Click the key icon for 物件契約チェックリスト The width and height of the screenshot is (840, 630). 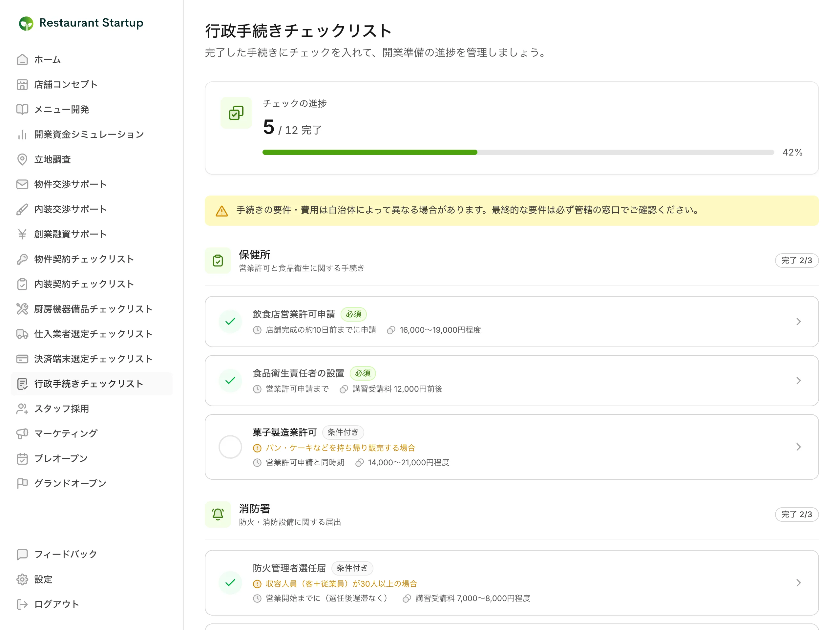click(22, 259)
